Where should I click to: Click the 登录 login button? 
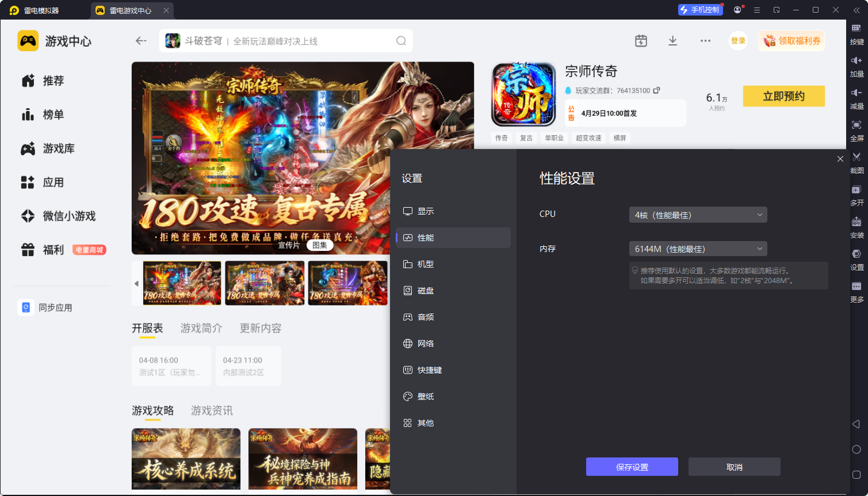pyautogui.click(x=739, y=41)
